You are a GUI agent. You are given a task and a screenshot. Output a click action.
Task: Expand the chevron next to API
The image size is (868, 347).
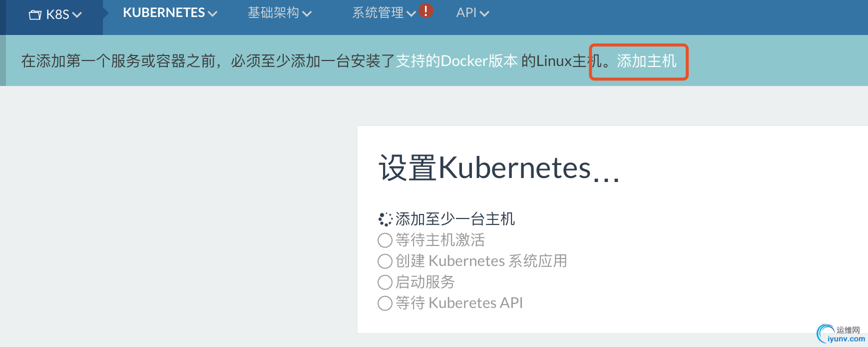click(484, 14)
